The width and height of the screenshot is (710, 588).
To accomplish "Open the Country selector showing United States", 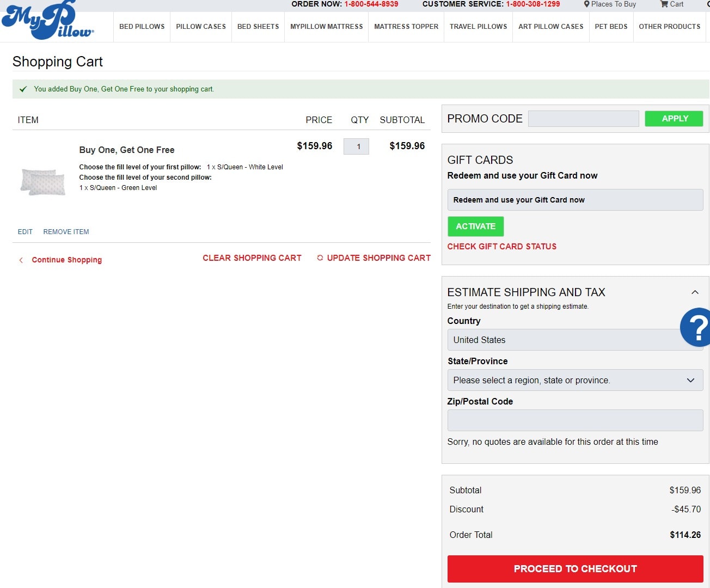I will click(x=575, y=340).
